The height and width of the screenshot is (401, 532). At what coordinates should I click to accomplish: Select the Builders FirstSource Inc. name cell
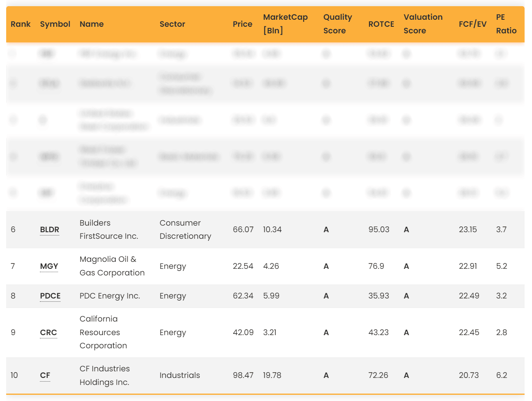click(x=109, y=230)
